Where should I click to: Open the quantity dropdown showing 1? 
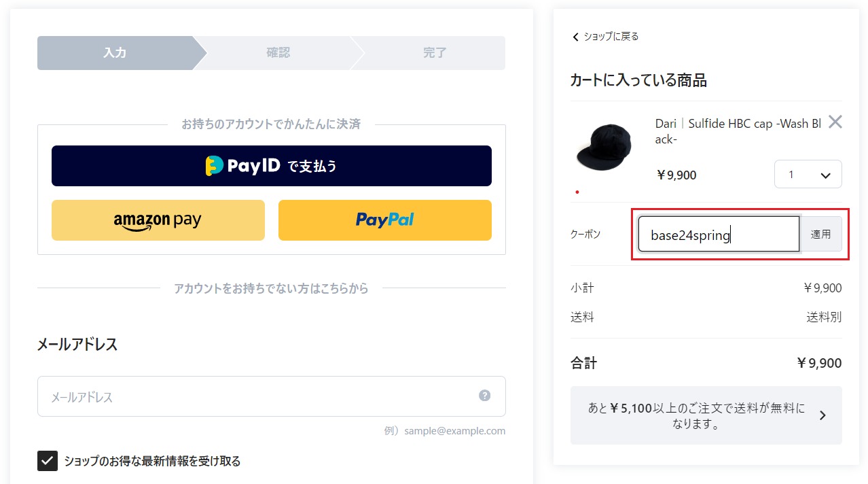pyautogui.click(x=808, y=174)
